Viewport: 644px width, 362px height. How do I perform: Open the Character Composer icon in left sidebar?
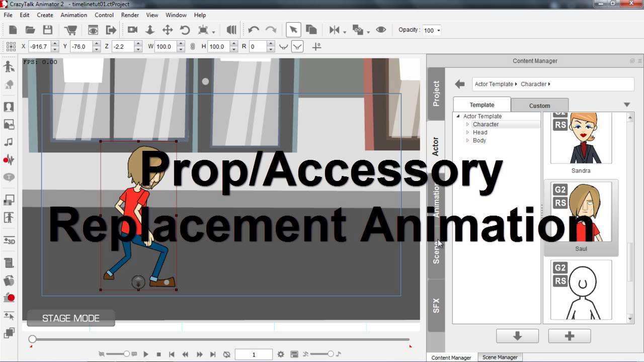[9, 67]
